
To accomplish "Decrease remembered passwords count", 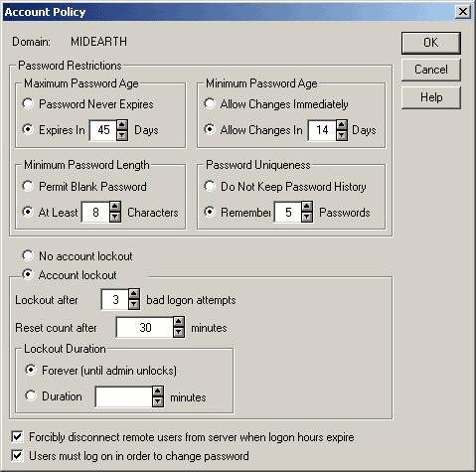I will click(307, 218).
